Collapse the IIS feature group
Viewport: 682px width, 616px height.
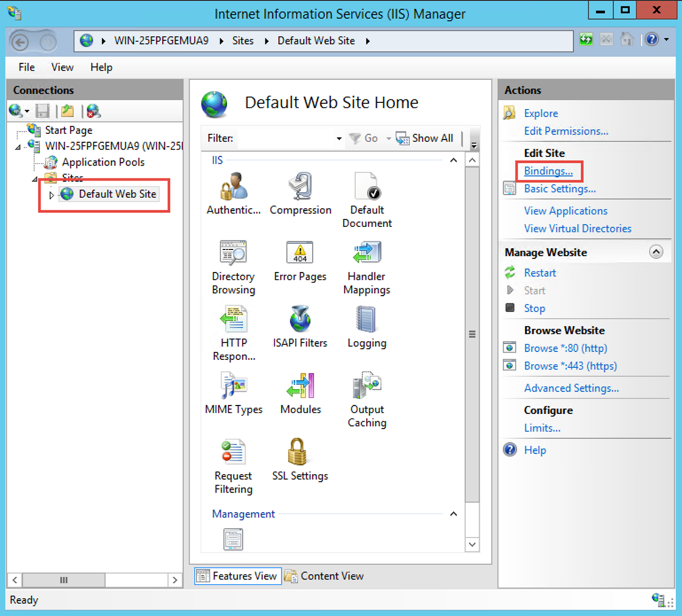[454, 161]
